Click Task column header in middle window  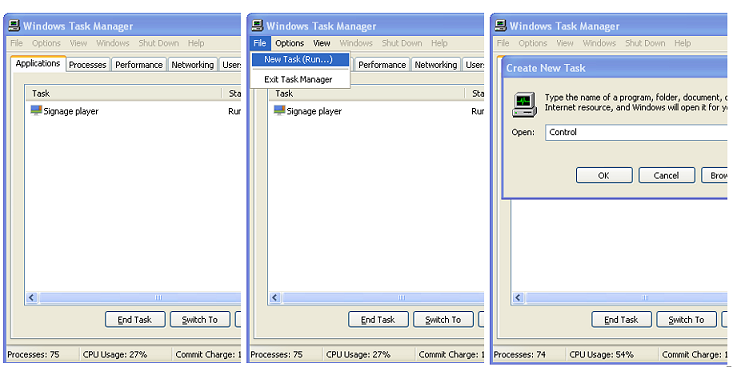[x=366, y=94]
